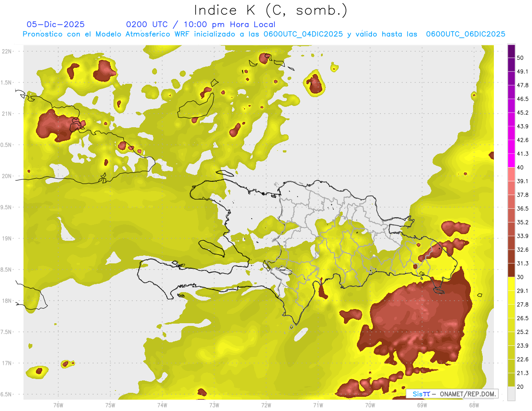Click the "Indice K (C, somb.)" chart title
Screen dimensions: 532x411
[x=270, y=10]
